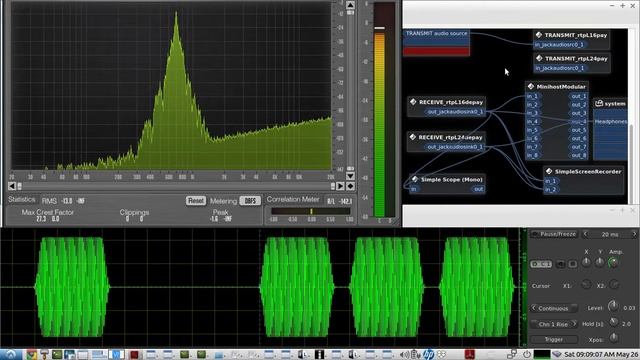Select the TRANSMIT audio source node
The image size is (640, 360).
click(x=436, y=42)
